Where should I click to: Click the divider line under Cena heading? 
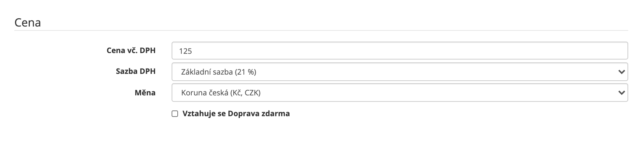(x=321, y=30)
